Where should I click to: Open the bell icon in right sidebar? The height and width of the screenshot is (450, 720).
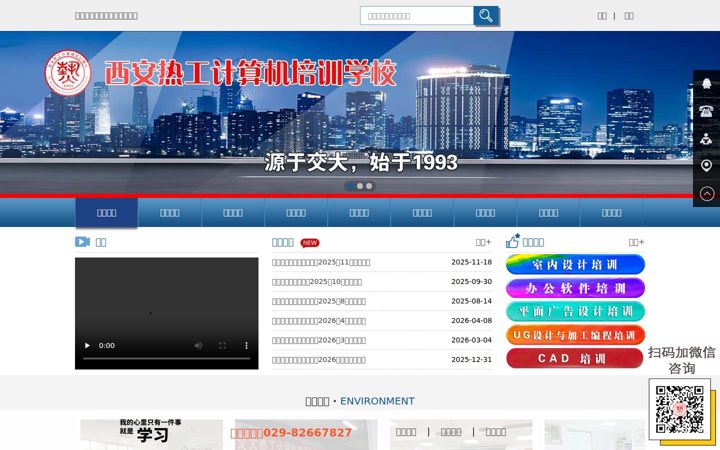[706, 83]
